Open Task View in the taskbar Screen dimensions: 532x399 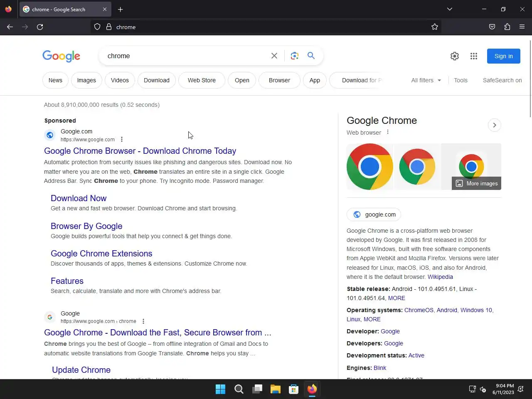(257, 389)
